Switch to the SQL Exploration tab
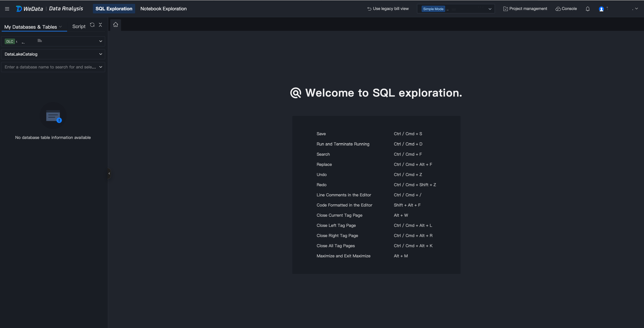644x328 pixels. 114,9
